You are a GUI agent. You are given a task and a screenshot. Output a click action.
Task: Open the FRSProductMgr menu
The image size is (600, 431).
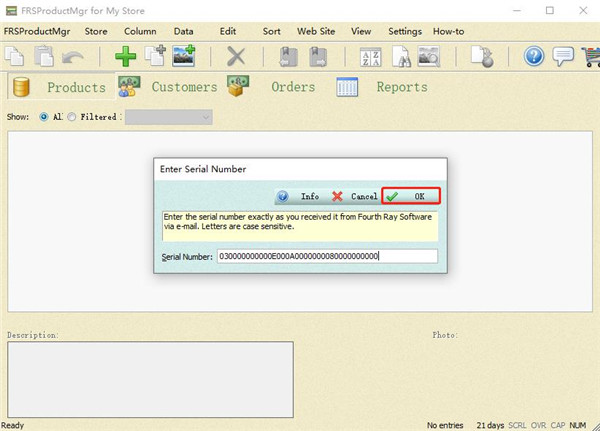click(37, 31)
